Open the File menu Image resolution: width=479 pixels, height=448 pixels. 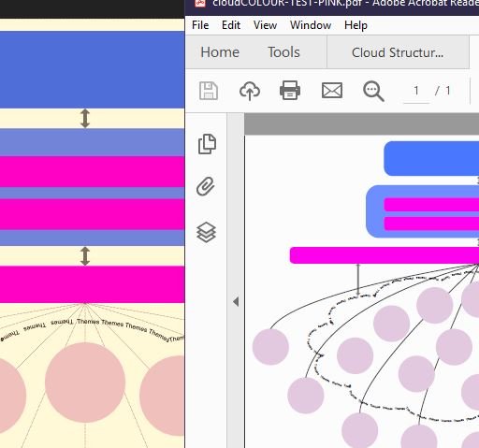(200, 25)
